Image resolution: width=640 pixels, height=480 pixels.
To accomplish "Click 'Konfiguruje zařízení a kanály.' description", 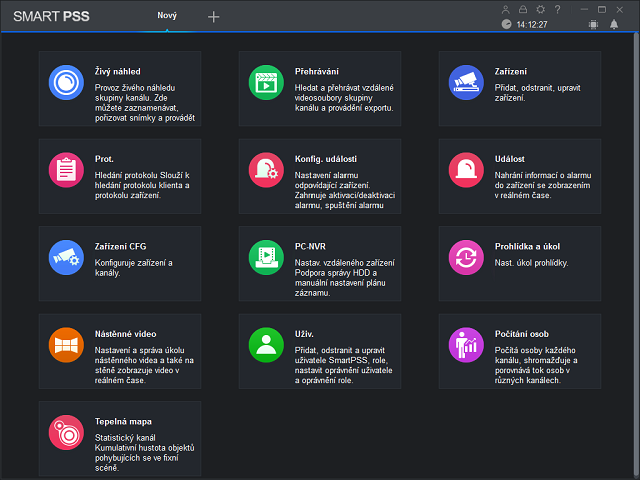I will (133, 268).
